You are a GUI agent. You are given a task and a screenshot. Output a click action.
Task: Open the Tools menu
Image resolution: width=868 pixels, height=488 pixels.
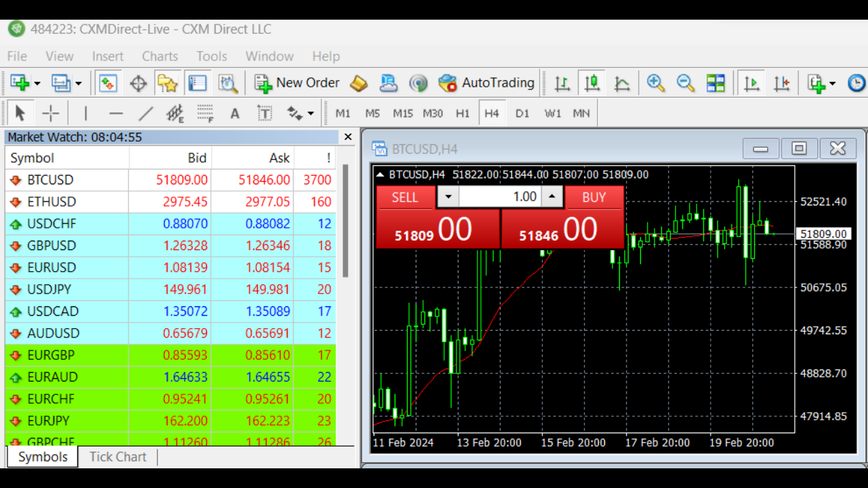coord(212,56)
